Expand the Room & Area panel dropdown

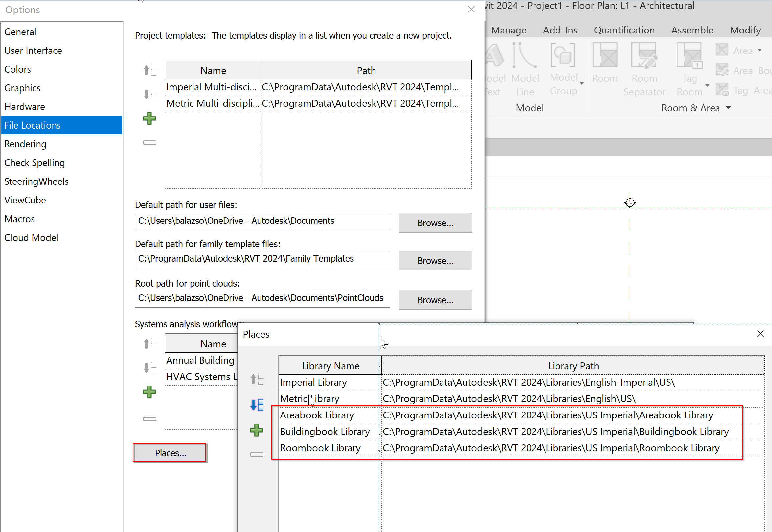pyautogui.click(x=728, y=108)
